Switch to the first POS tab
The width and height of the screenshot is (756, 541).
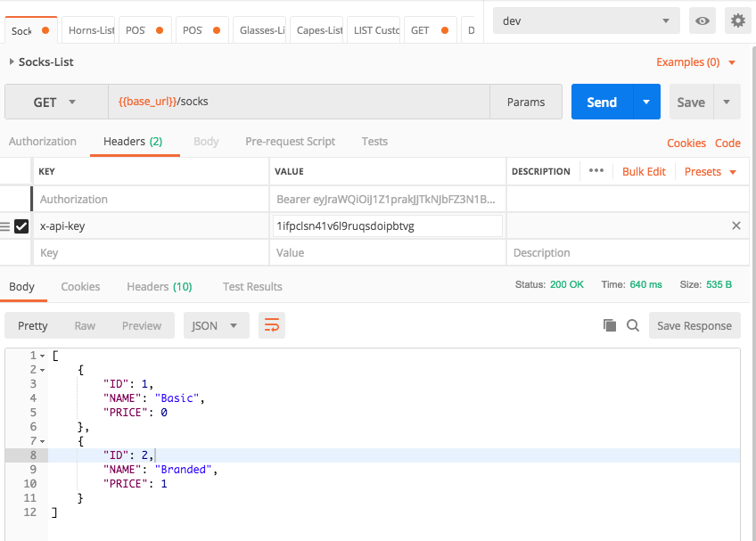pos(144,30)
